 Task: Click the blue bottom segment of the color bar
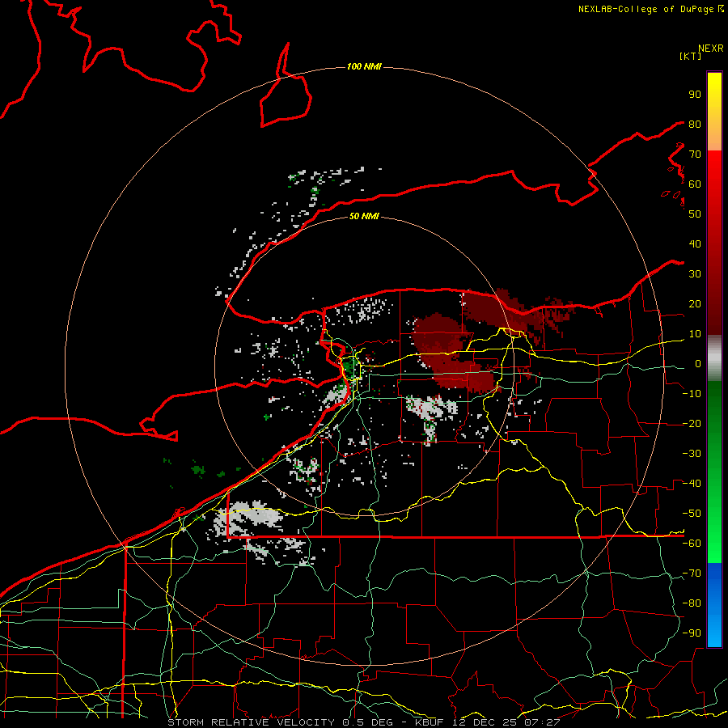click(714, 605)
